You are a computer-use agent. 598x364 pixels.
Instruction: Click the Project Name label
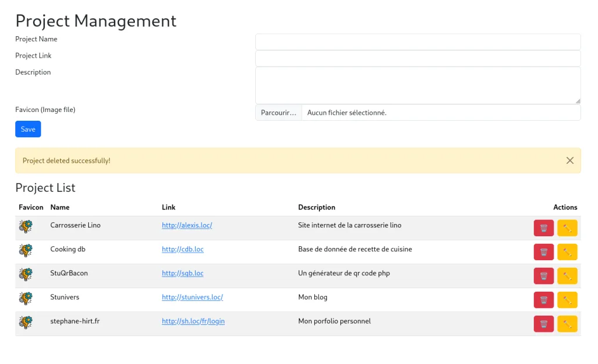pyautogui.click(x=36, y=39)
